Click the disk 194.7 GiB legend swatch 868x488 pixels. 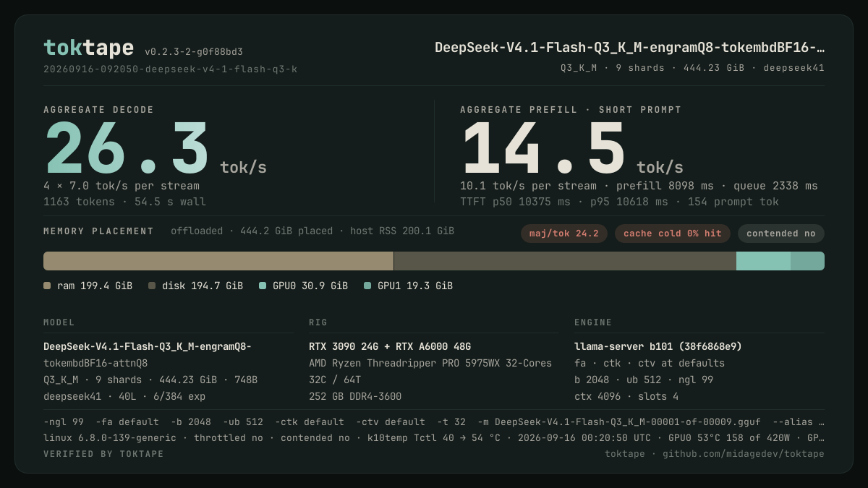[152, 286]
